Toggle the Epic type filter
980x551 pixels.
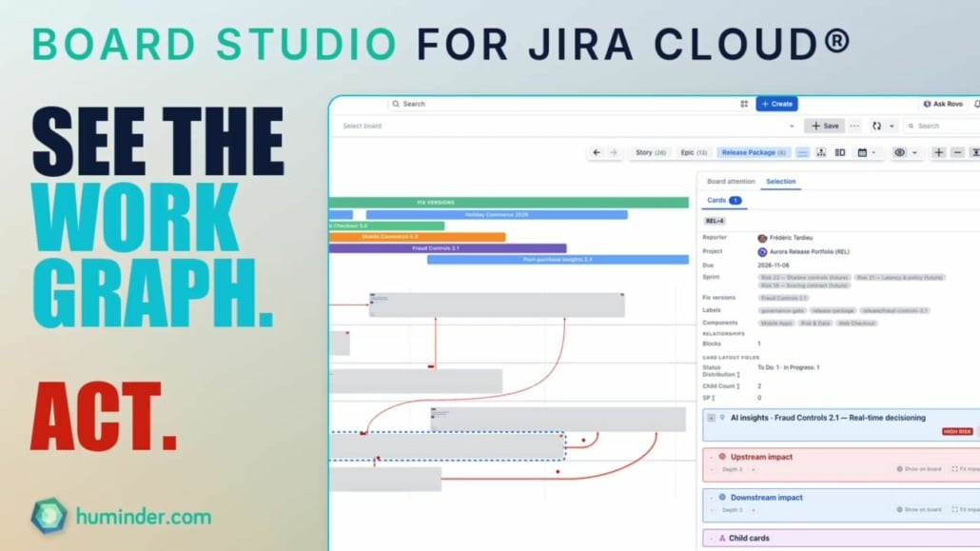[x=693, y=152]
